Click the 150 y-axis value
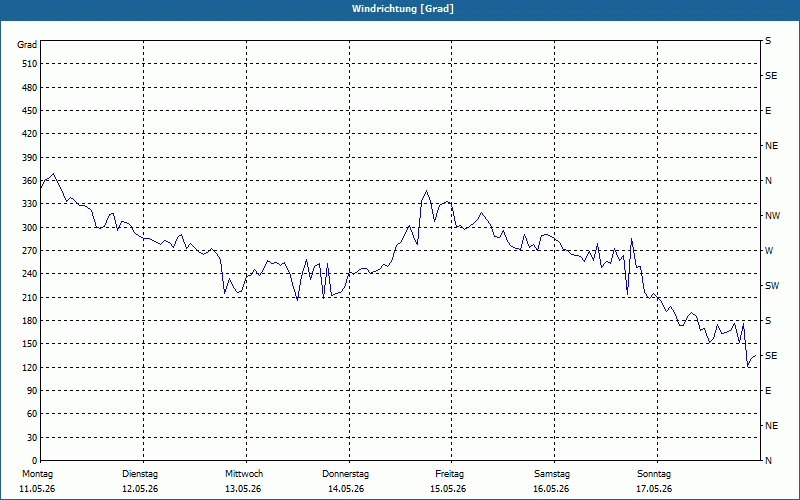Viewport: 800px width, 500px height. (30, 344)
